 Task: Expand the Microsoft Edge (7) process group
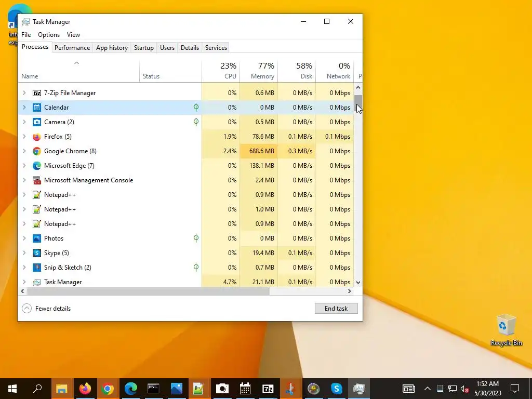pos(24,166)
